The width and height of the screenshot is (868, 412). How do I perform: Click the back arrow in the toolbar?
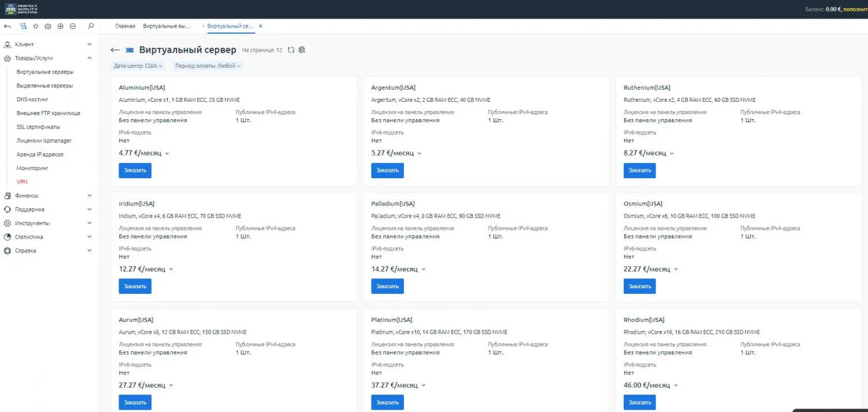tap(7, 26)
